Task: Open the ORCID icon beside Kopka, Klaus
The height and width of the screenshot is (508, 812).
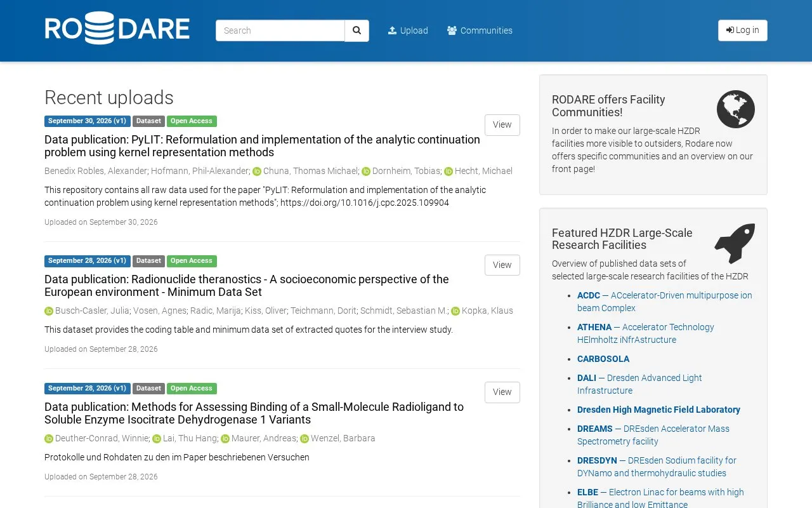Action: [x=455, y=311]
